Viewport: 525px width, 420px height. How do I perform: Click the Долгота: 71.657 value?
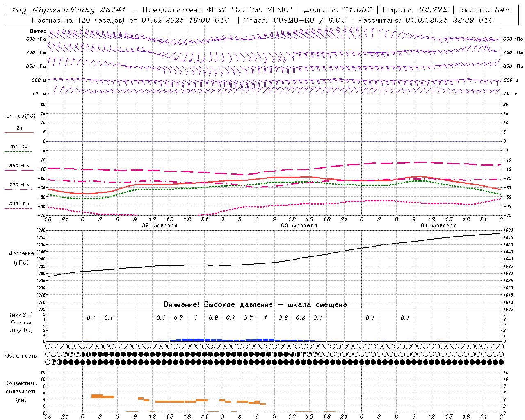click(x=338, y=10)
